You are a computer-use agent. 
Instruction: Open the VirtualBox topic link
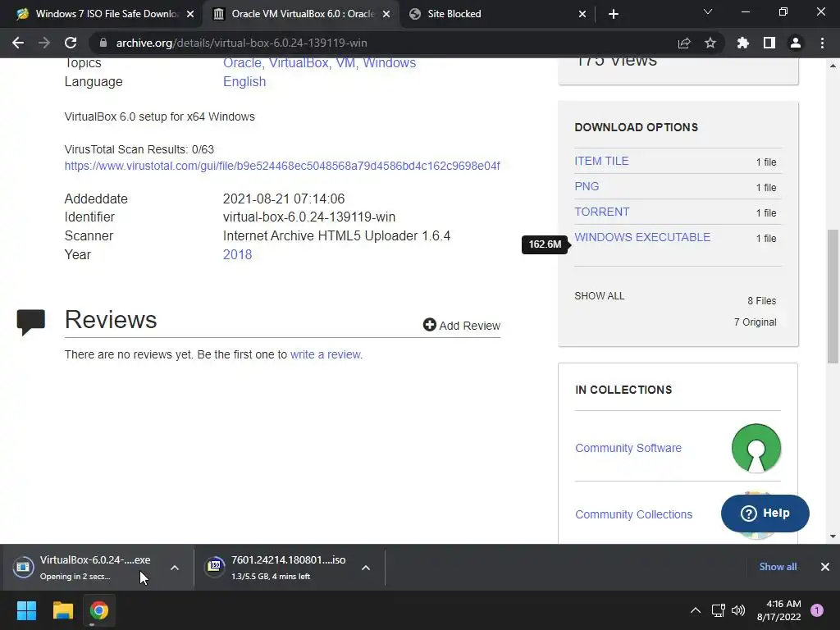point(299,62)
